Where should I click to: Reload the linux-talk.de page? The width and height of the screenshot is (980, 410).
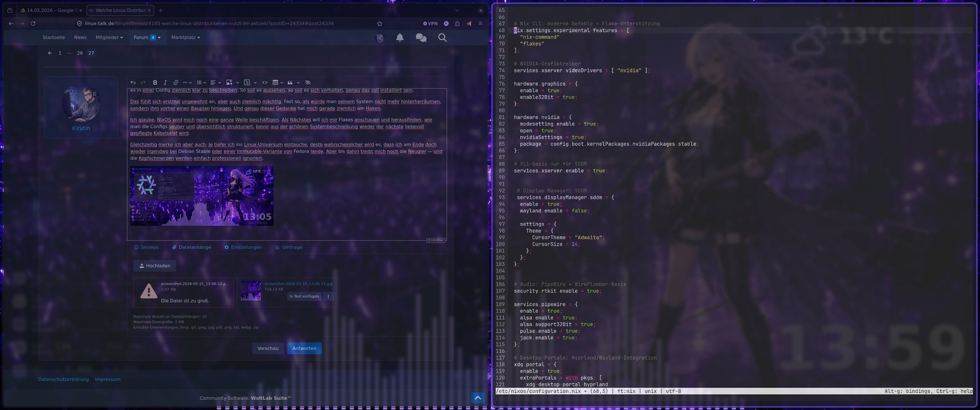(33, 23)
